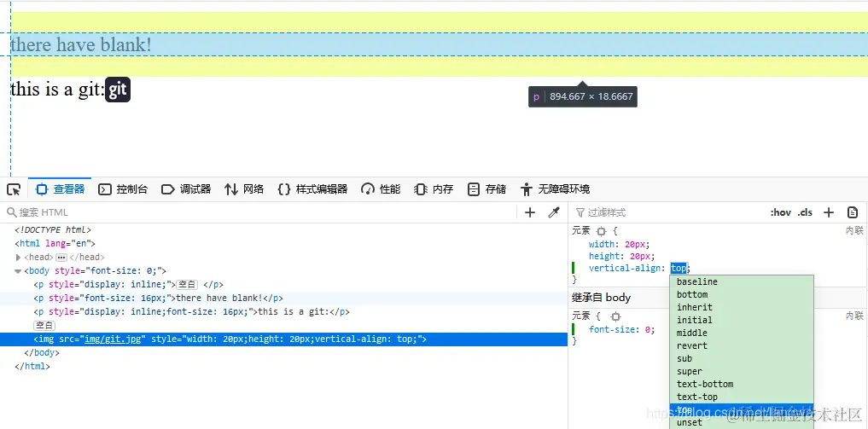Click the inherited body rule selector highlighter icon
The image size is (868, 429).
615,316
